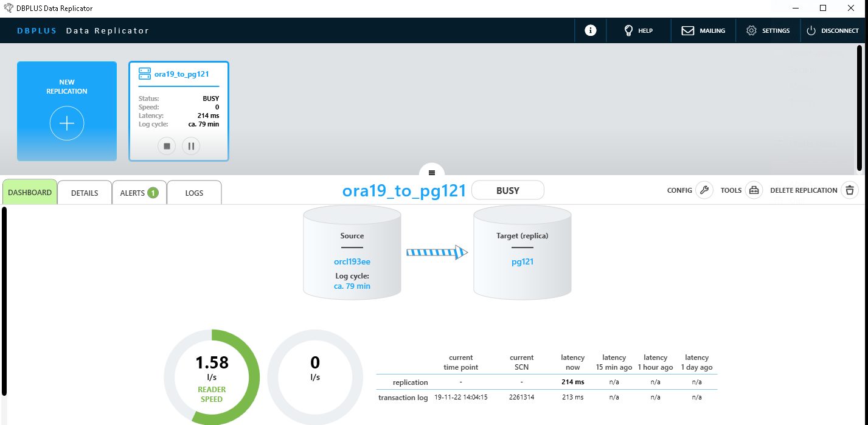Click the current time point column header
868x425 pixels.
(460, 362)
